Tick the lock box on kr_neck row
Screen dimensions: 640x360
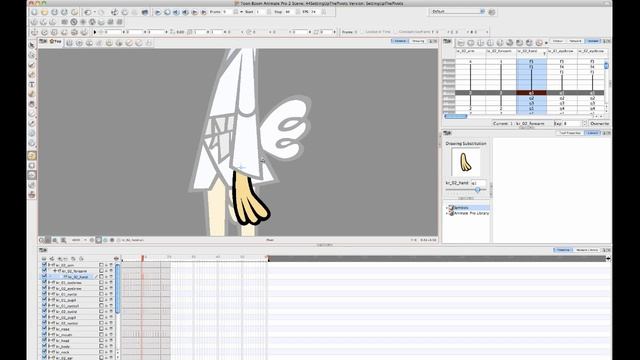[x=101, y=352]
